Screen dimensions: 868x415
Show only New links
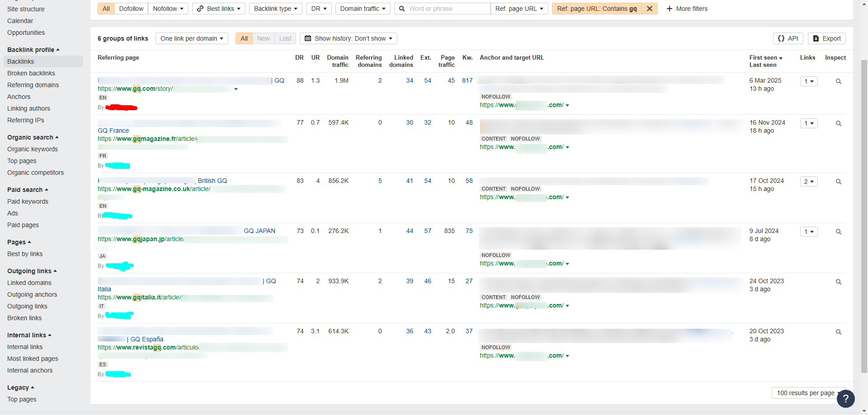coord(264,38)
